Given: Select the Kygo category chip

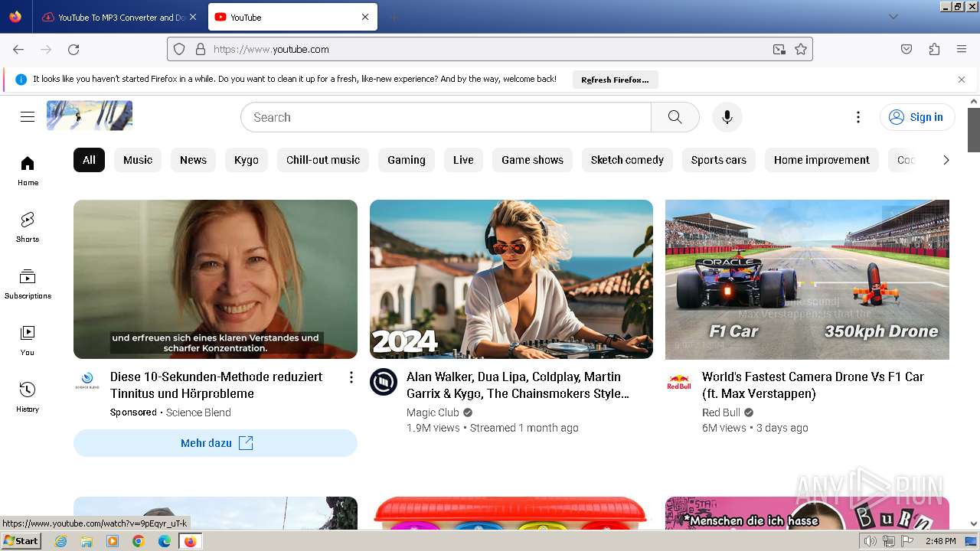Looking at the screenshot, I should click(247, 160).
